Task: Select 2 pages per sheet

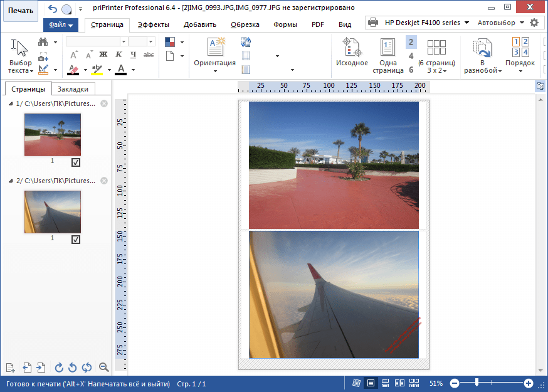Action: (411, 42)
